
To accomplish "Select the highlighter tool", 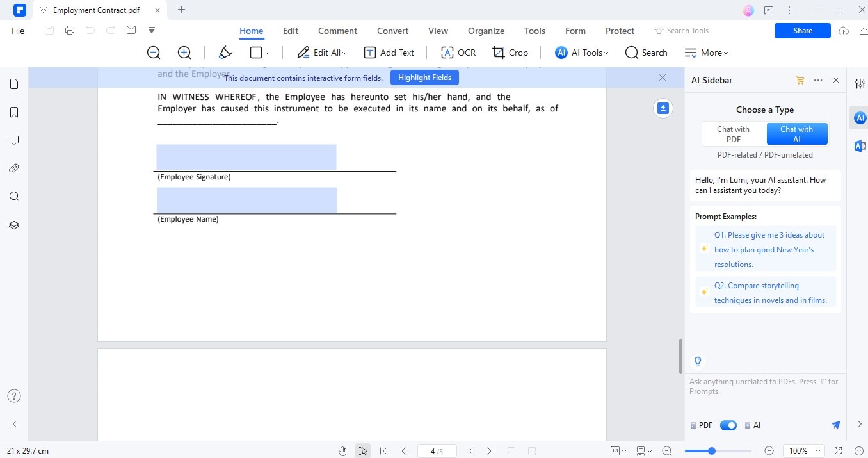I will [225, 53].
